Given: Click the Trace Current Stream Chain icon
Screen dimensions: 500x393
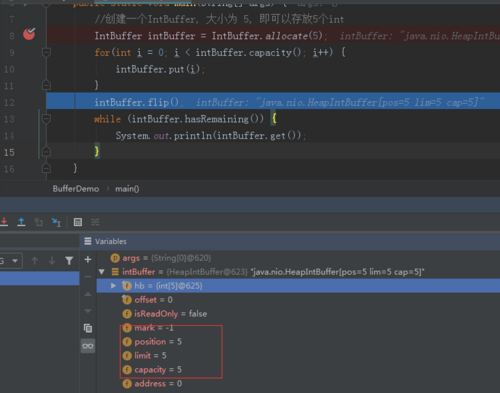Looking at the screenshot, I should (x=95, y=222).
